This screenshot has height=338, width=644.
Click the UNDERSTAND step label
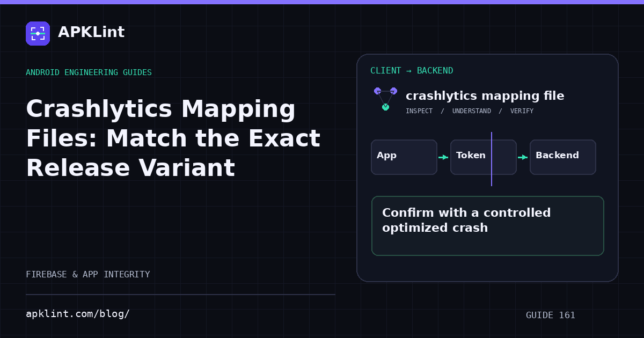pyautogui.click(x=472, y=111)
